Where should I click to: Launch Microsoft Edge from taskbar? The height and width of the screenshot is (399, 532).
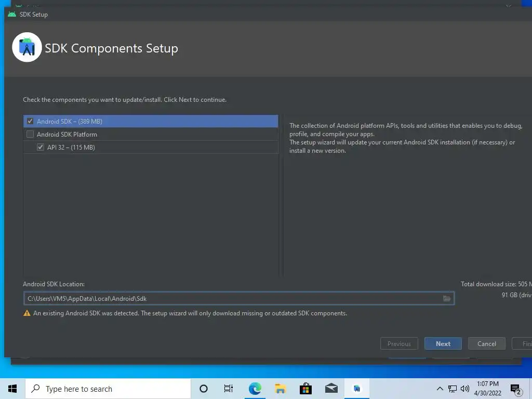[255, 389]
